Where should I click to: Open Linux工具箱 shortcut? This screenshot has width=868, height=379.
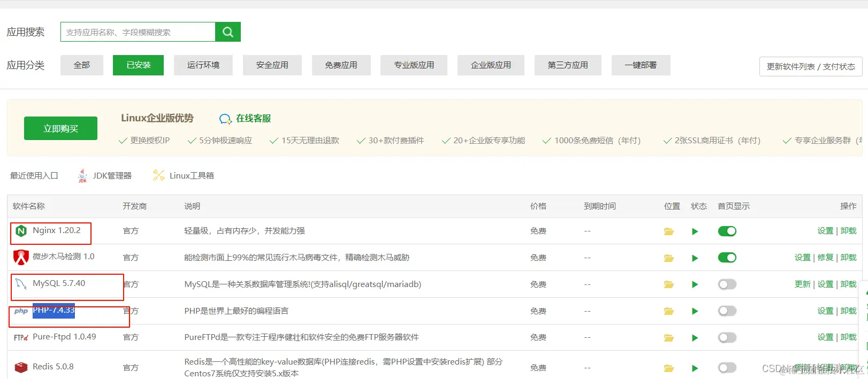pos(192,176)
